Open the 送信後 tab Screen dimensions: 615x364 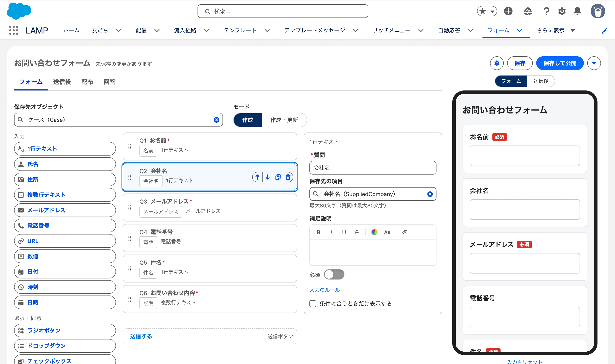pyautogui.click(x=62, y=82)
